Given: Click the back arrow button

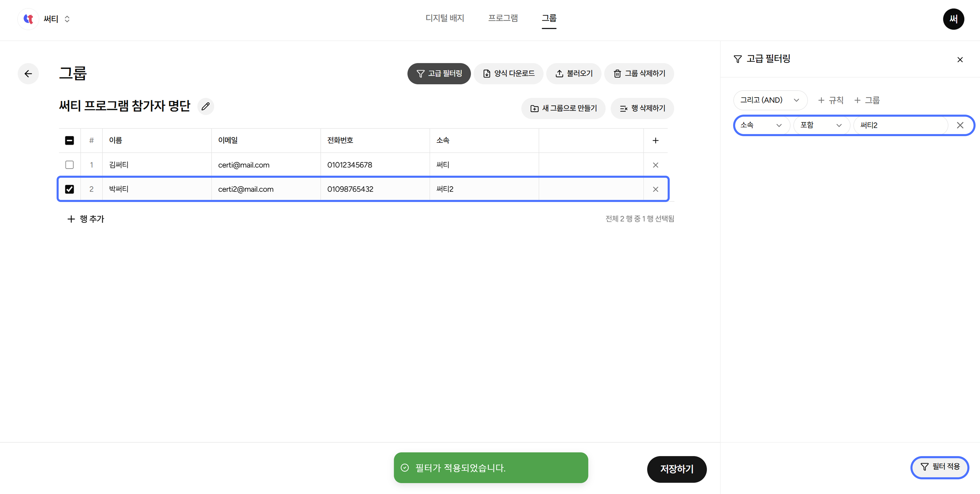Looking at the screenshot, I should tap(28, 74).
